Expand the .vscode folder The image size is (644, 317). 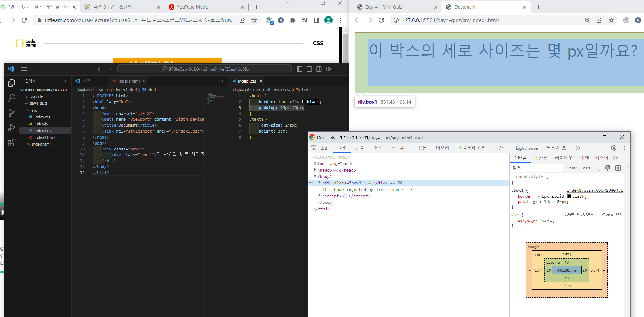pos(36,96)
